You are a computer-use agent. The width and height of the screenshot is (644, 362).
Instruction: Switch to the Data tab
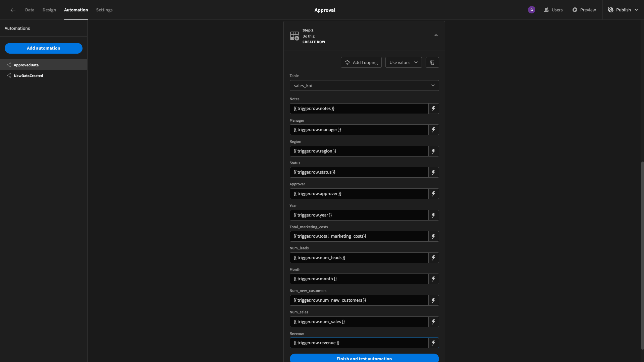tap(30, 10)
